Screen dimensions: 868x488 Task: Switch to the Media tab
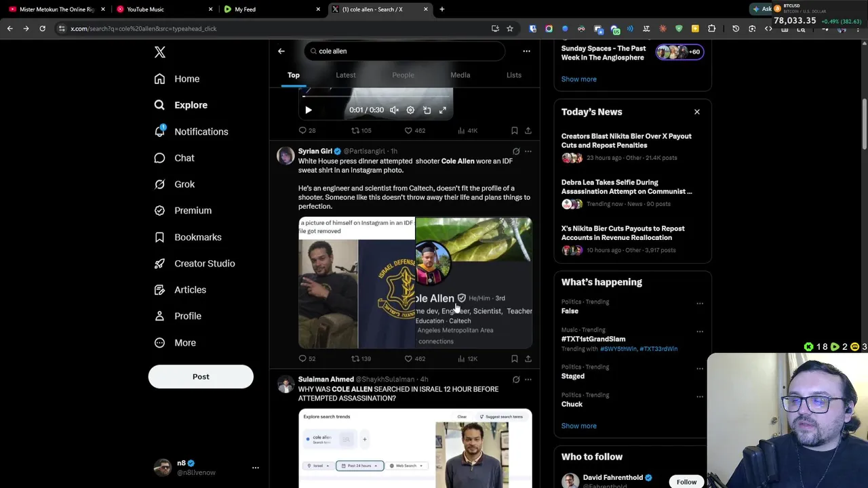(460, 75)
